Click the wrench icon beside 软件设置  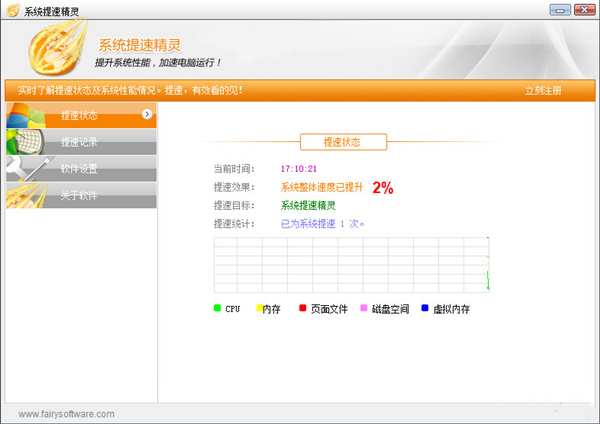(x=22, y=168)
